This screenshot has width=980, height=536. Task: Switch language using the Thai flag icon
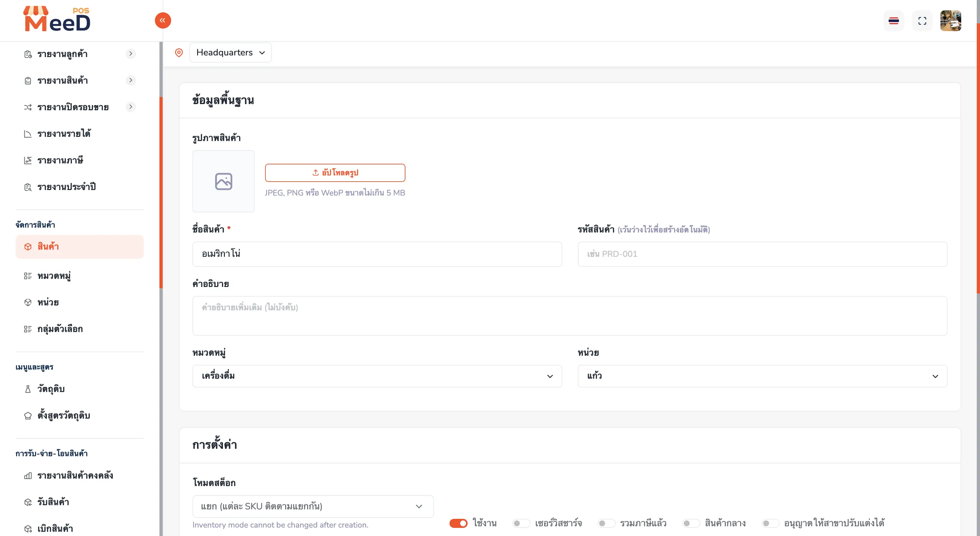click(894, 20)
